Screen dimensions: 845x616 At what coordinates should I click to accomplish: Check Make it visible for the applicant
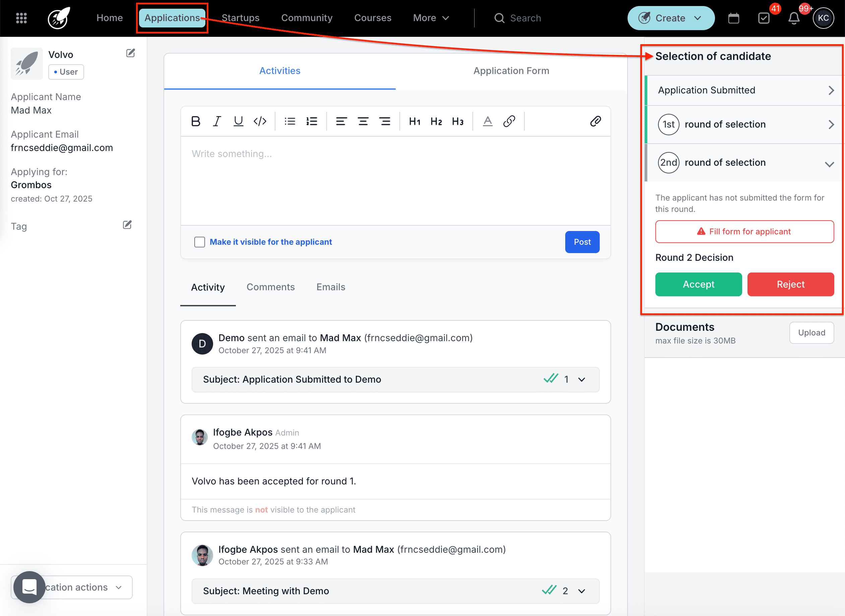tap(200, 242)
